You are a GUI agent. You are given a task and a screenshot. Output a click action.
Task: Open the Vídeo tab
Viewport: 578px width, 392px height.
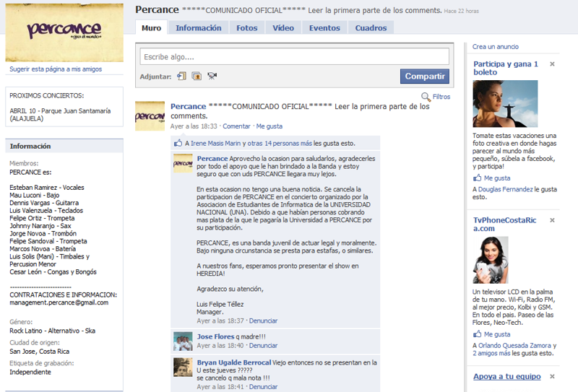[283, 28]
